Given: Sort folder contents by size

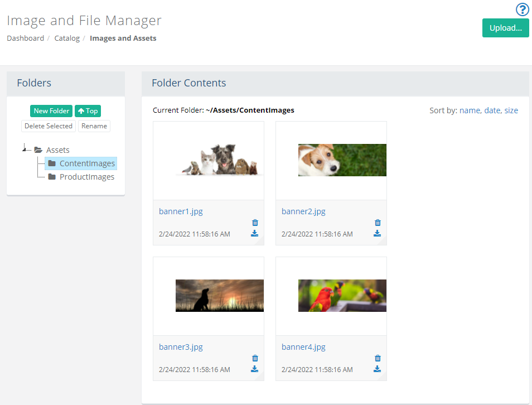Looking at the screenshot, I should click(511, 110).
